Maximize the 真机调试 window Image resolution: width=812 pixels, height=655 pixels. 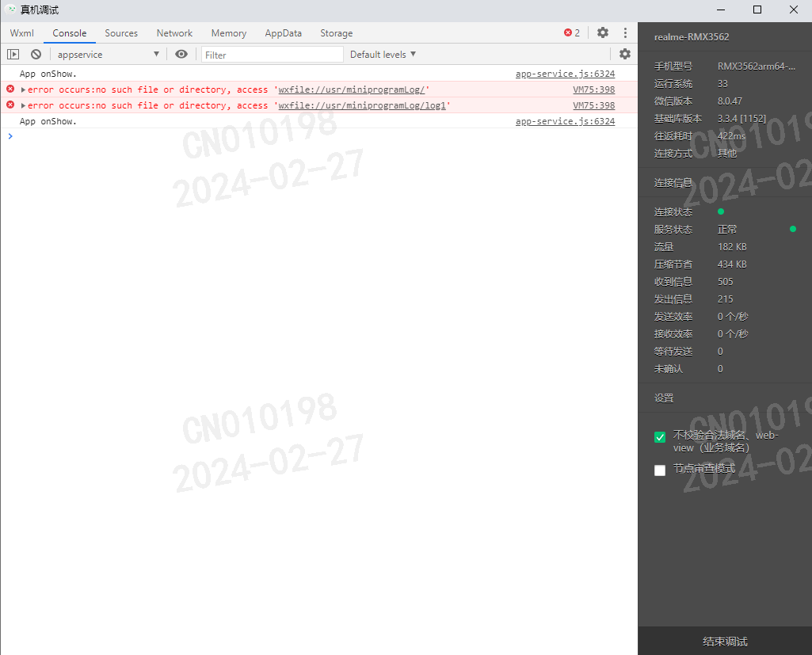[757, 10]
